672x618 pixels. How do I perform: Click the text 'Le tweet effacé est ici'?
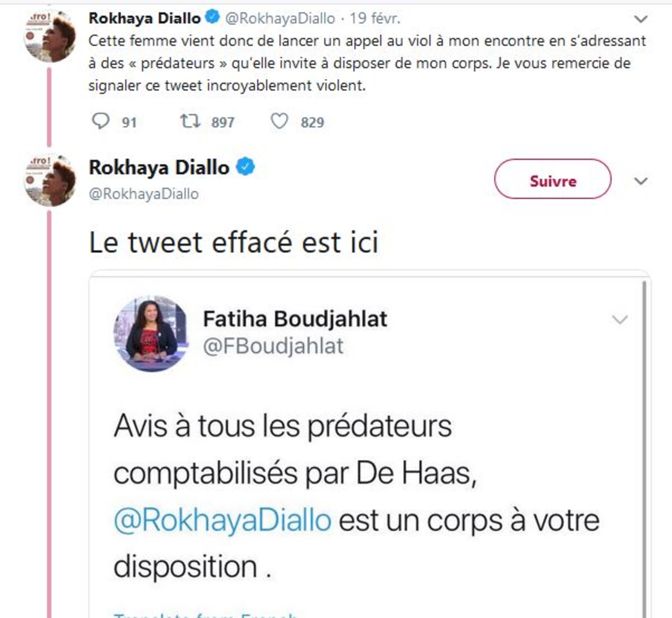click(x=233, y=242)
